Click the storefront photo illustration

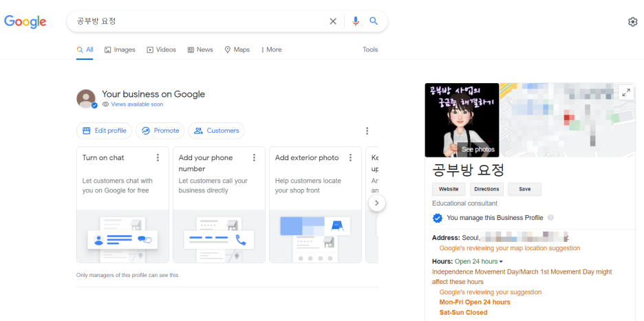(315, 236)
